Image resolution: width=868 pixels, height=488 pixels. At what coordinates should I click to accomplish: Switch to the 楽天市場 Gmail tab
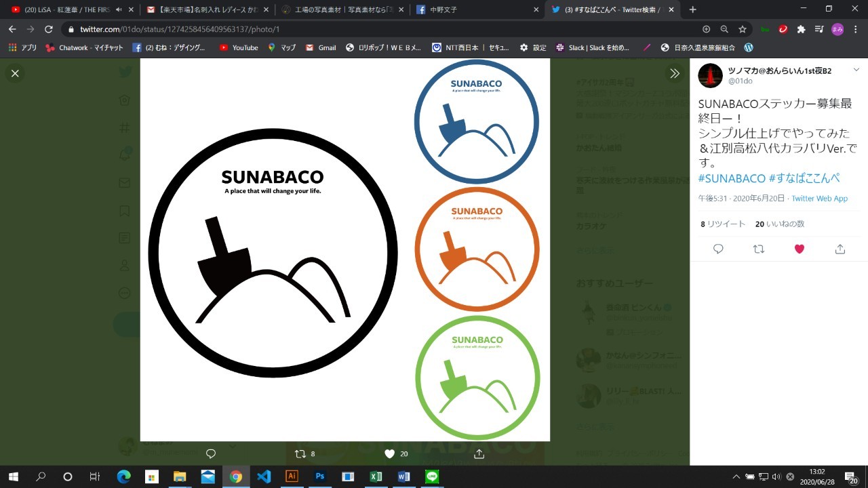tap(207, 9)
